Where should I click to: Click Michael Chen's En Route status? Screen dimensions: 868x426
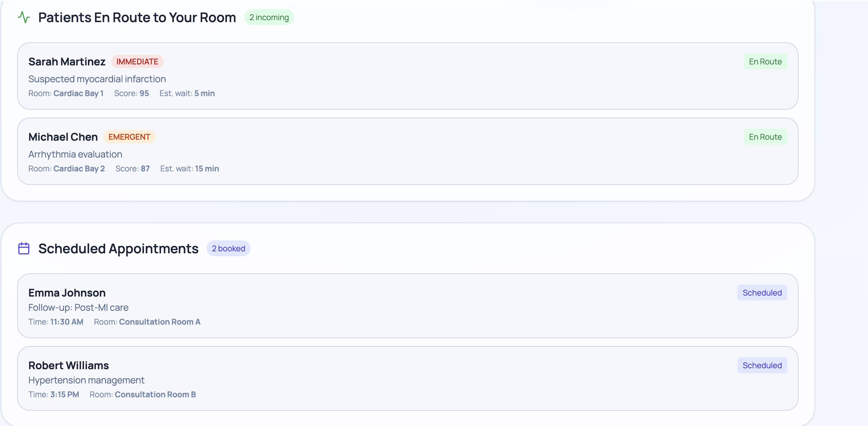pos(765,137)
